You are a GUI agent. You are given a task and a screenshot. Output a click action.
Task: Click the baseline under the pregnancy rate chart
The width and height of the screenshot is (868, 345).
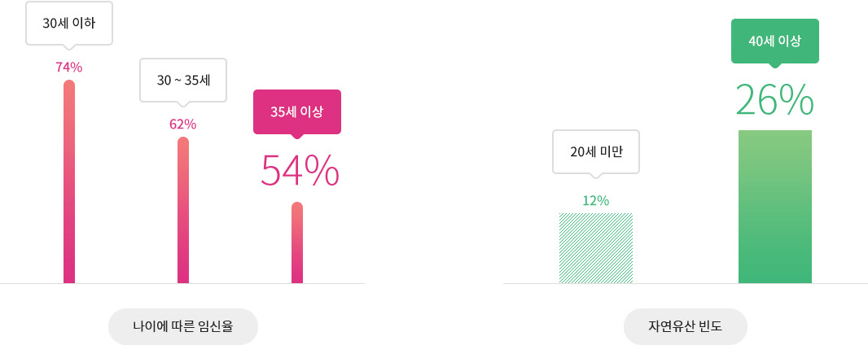[x=182, y=284]
